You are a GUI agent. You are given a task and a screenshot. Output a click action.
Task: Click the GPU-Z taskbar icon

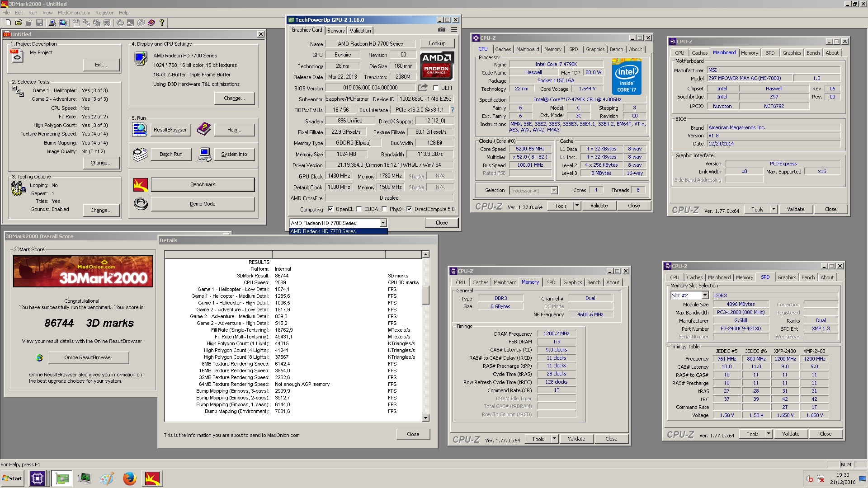[x=62, y=478]
